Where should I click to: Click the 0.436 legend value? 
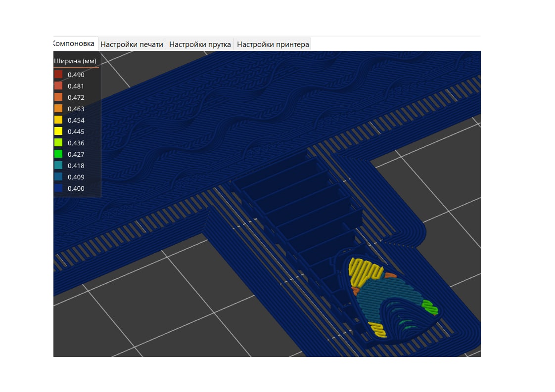(76, 143)
